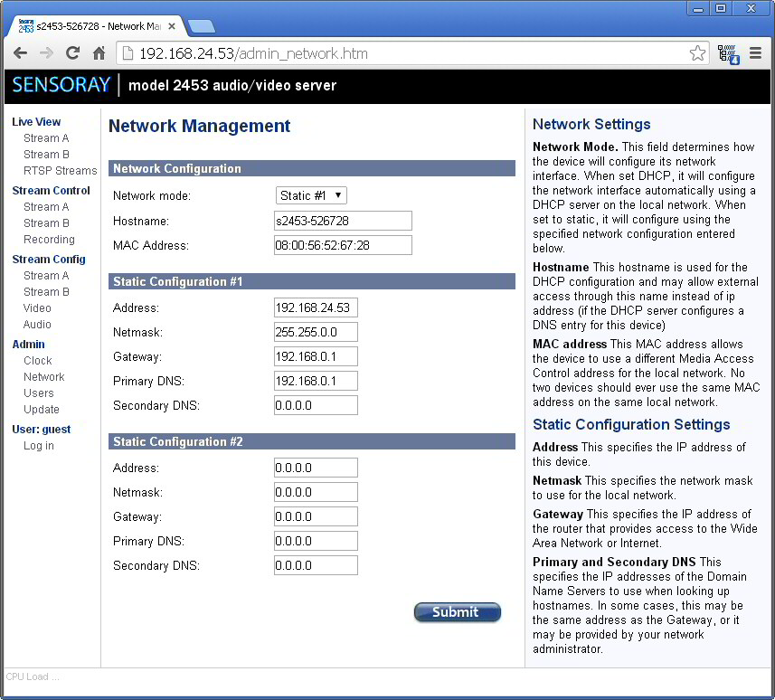Open Stream Control section link
Viewport: 775px width, 700px height.
click(x=51, y=190)
